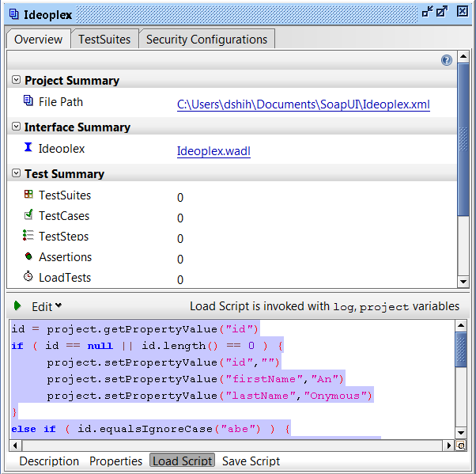Click the LoadTests stopwatch icon
476x474 pixels.
click(28, 276)
